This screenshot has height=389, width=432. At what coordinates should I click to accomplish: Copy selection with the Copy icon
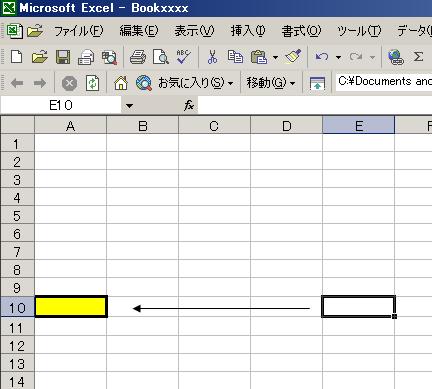click(x=235, y=57)
